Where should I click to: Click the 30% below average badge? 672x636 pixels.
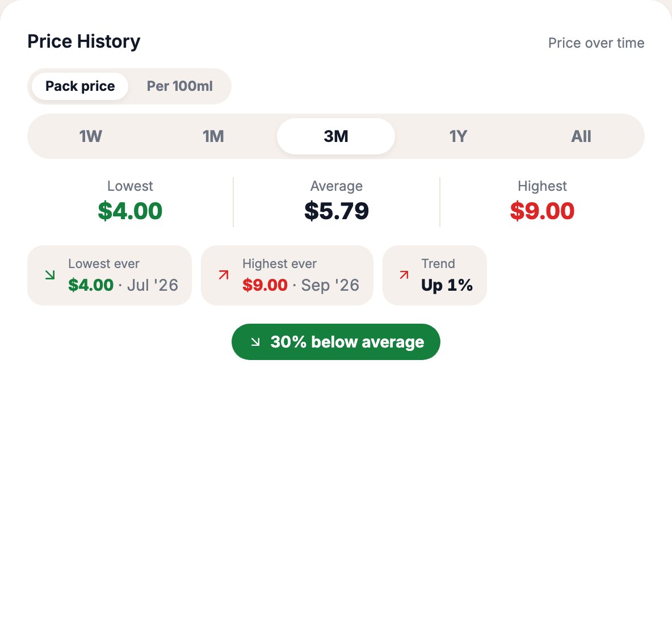pos(335,342)
